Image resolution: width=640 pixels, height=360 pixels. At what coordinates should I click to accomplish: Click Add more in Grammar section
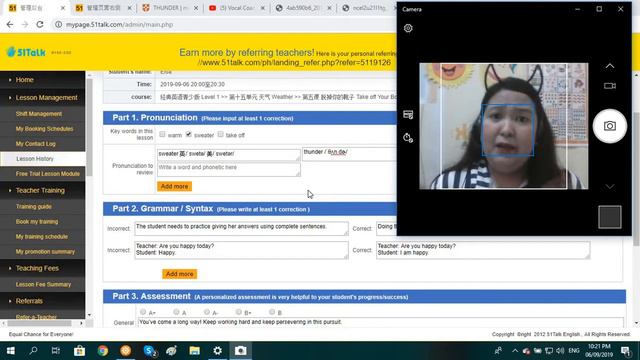[x=180, y=274]
